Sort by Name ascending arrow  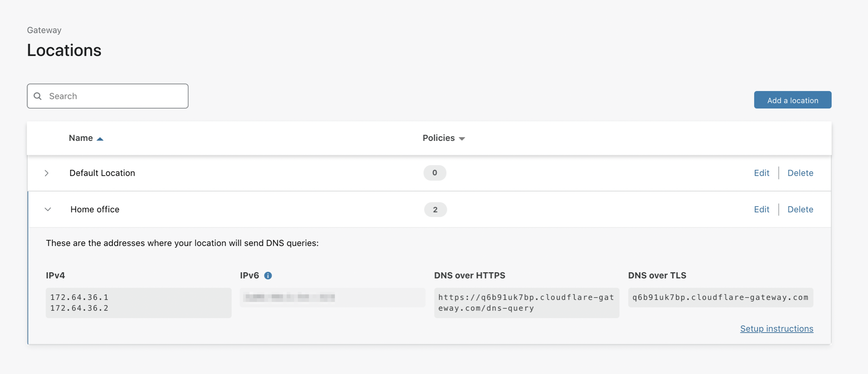[x=100, y=139]
